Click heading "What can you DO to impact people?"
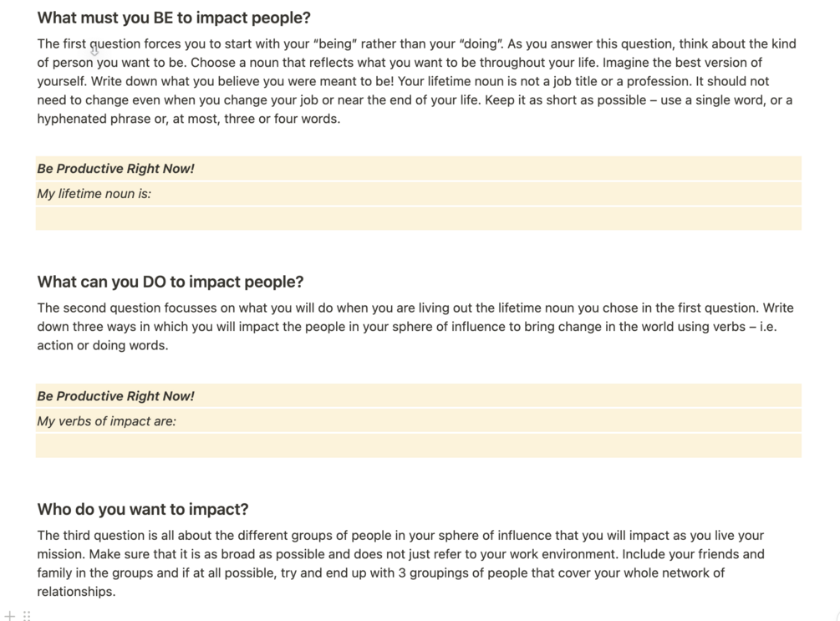840x621 pixels. pos(171,282)
